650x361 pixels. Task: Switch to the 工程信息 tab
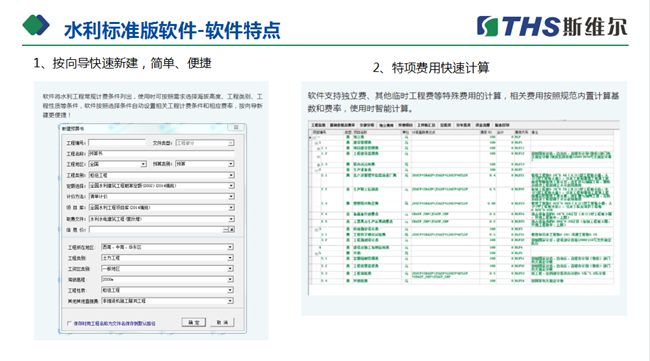[318, 125]
